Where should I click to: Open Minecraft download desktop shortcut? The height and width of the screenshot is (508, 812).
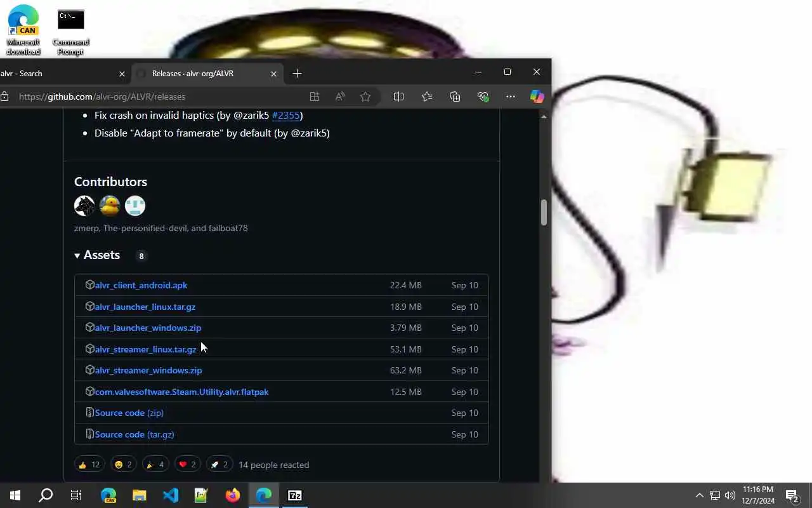[x=23, y=30]
